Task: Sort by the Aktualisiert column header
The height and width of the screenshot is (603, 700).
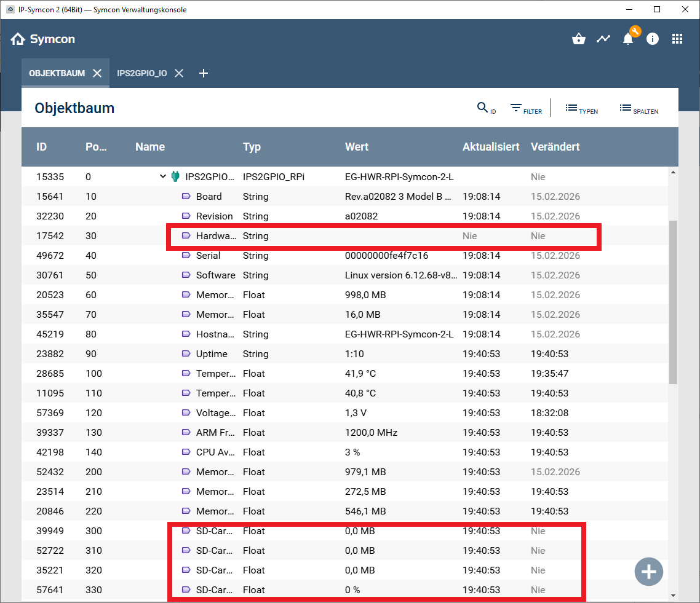Action: [491, 147]
